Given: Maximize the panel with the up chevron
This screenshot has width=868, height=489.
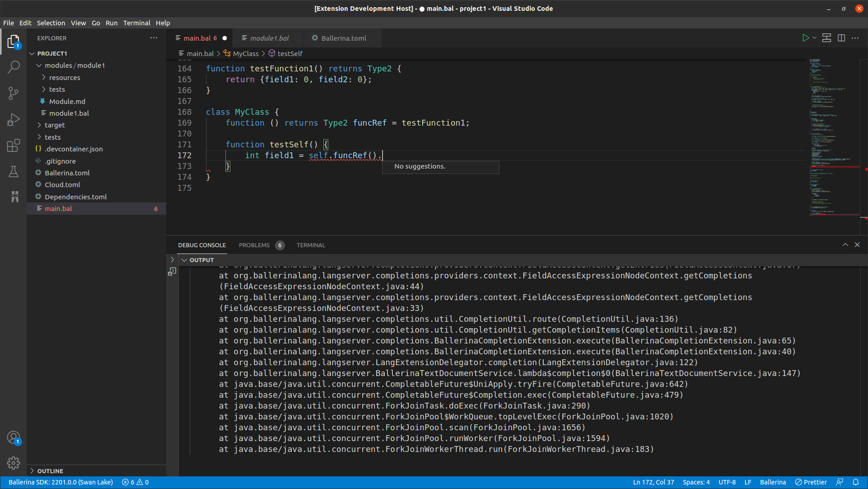Looking at the screenshot, I should click(845, 245).
